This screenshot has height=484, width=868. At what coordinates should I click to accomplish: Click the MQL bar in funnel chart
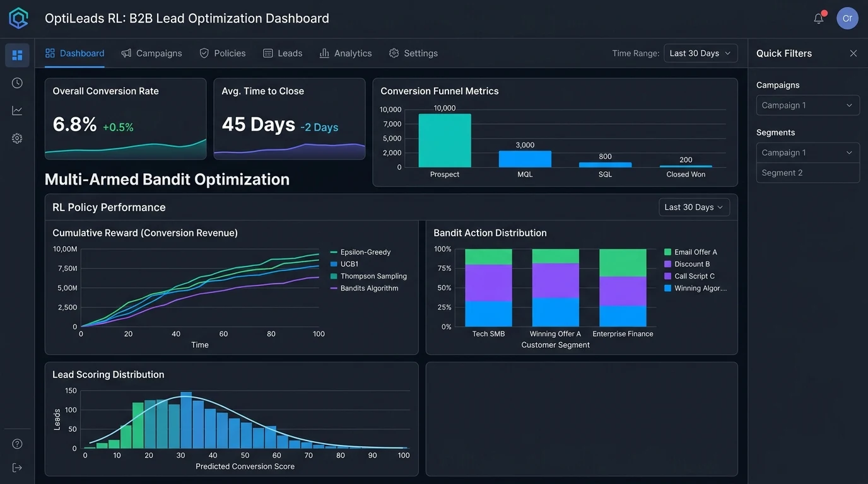pos(525,159)
